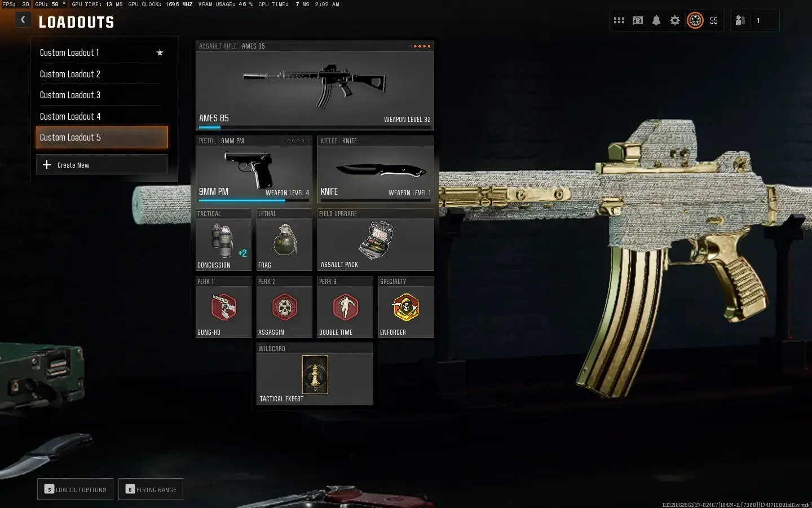Click the back arrow next to Loadouts
Viewport: 812px width, 508px height.
pyautogui.click(x=23, y=20)
